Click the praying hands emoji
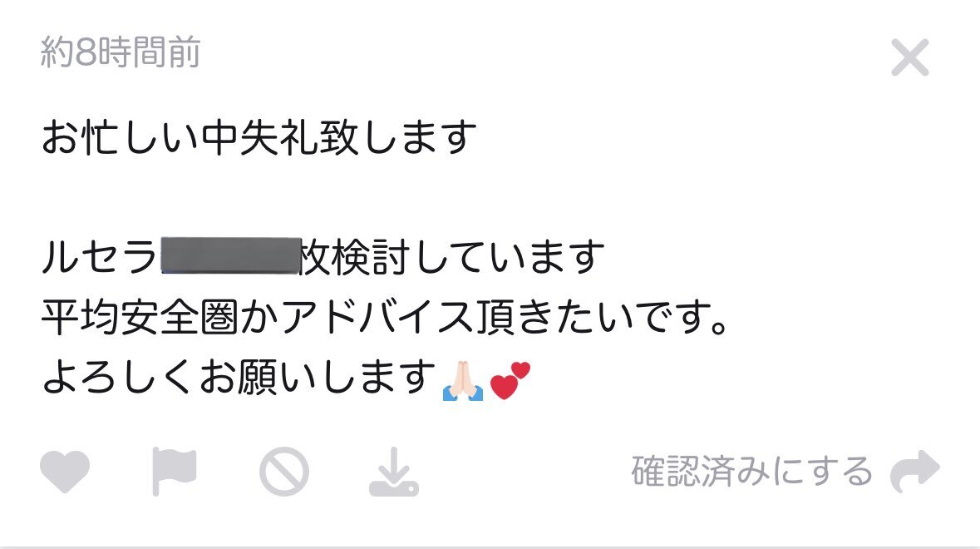 [462, 381]
